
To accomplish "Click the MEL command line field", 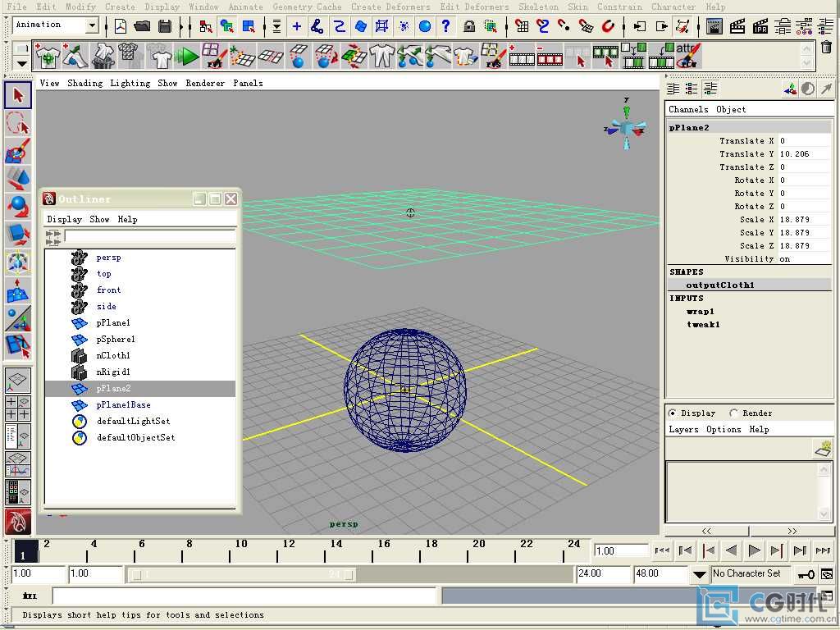I will point(244,596).
